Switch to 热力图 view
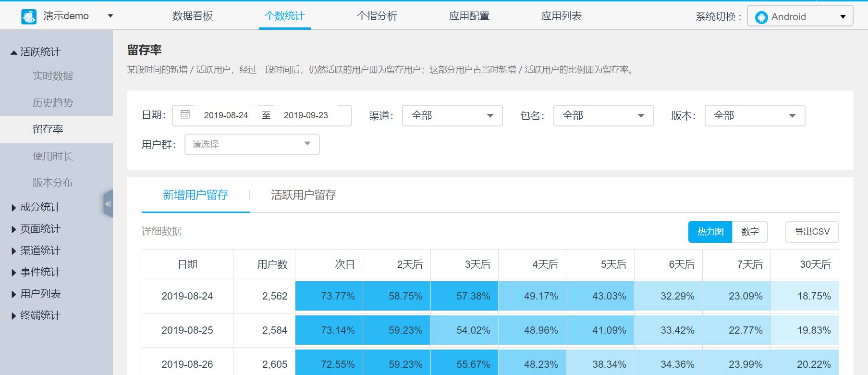 click(710, 232)
